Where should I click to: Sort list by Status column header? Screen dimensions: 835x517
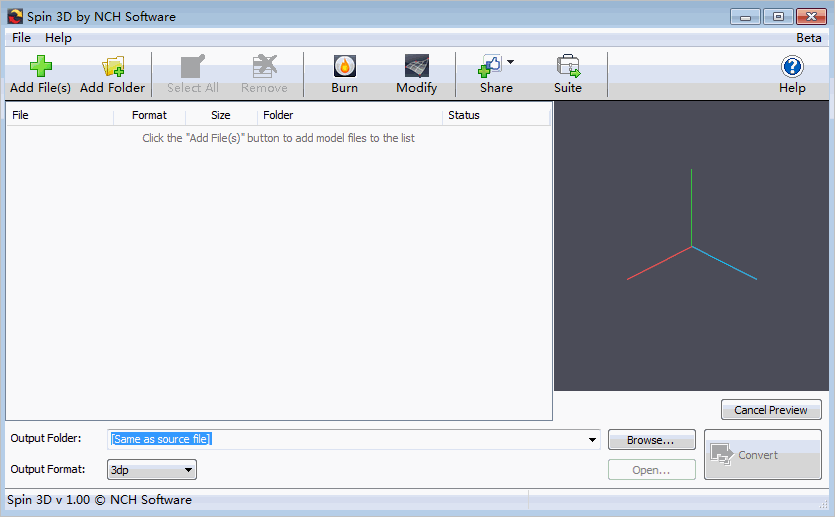tap(496, 115)
